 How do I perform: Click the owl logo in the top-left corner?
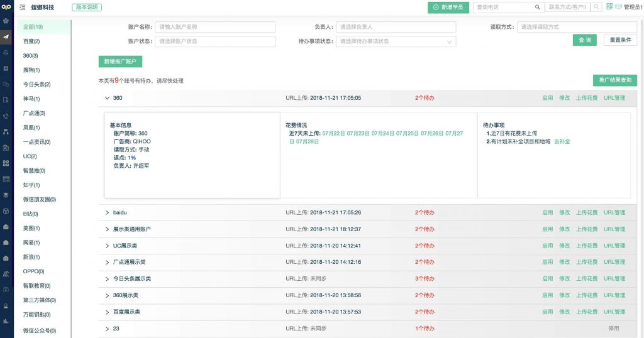click(6, 7)
